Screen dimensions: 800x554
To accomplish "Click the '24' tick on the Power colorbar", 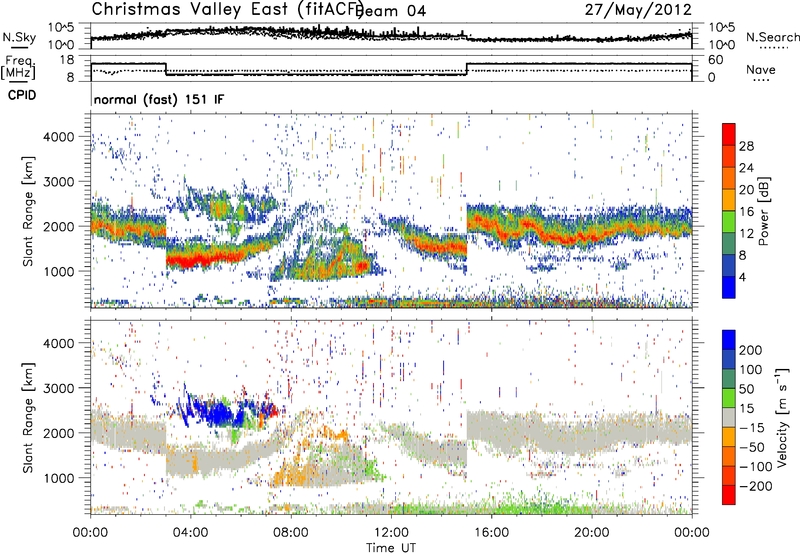I will [x=746, y=168].
